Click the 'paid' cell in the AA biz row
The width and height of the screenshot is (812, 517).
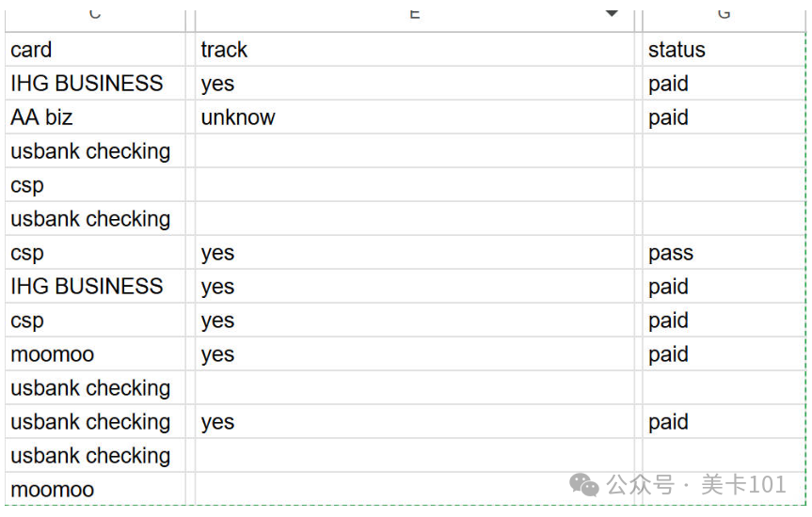coord(724,117)
